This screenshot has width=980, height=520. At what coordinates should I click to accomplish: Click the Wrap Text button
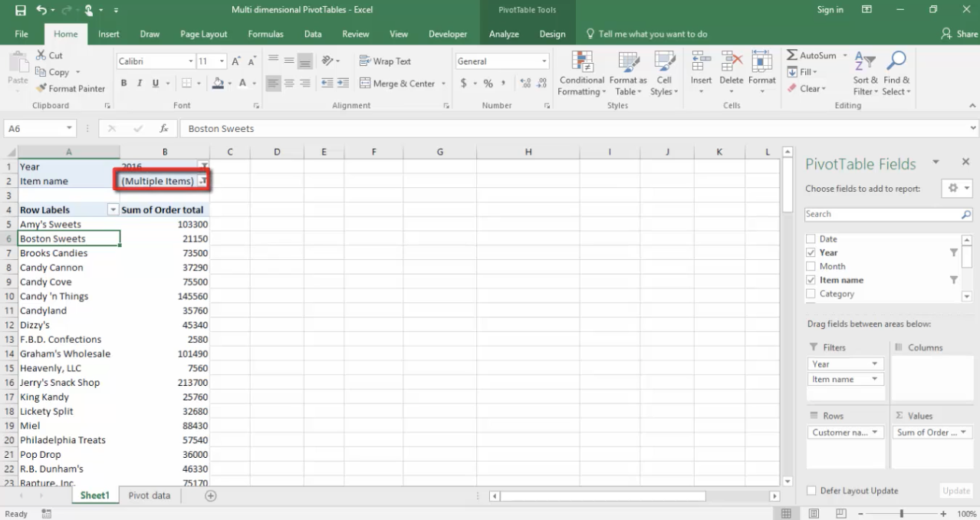pos(385,61)
